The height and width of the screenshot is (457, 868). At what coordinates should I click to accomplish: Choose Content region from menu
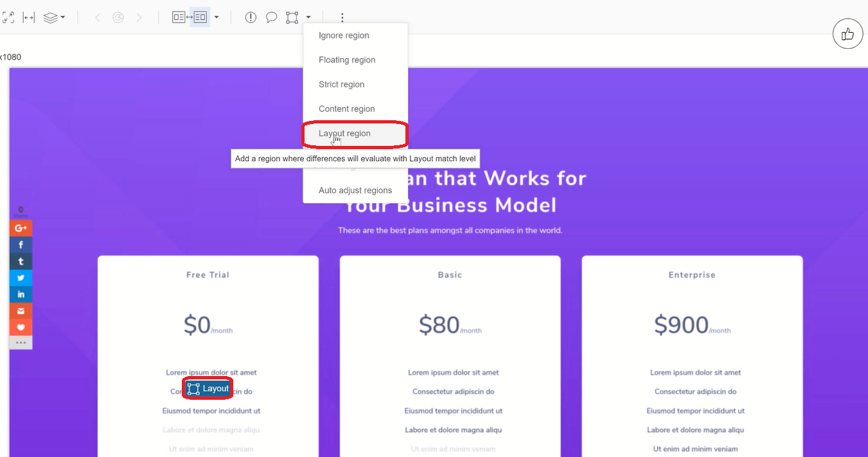point(355,109)
